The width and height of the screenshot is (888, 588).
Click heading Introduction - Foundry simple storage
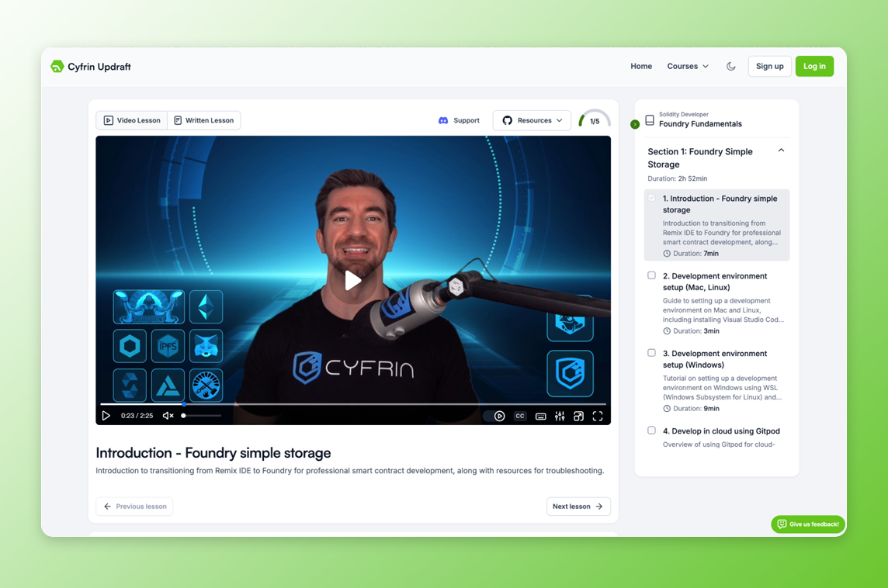tap(213, 453)
